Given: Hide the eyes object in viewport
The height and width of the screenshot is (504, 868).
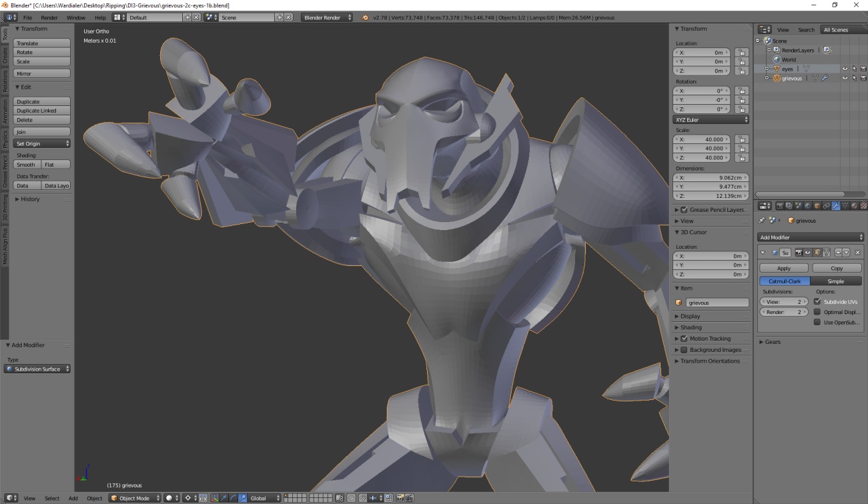Looking at the screenshot, I should point(845,69).
